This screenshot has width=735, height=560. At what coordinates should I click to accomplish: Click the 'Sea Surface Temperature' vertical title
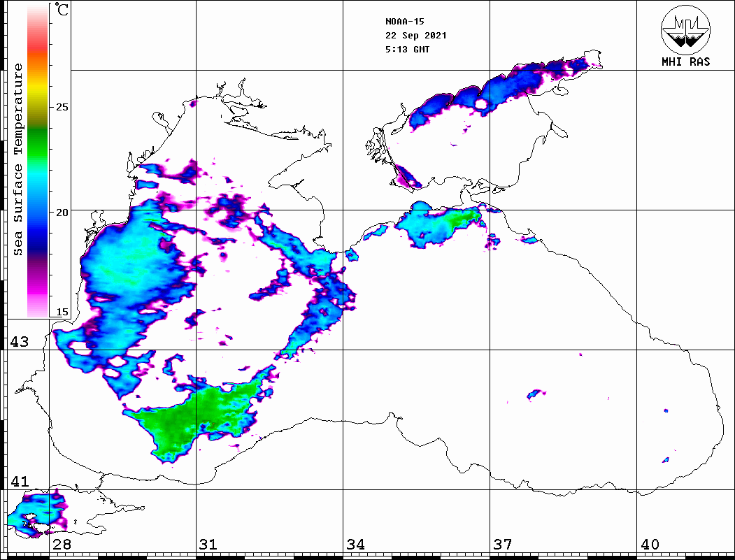[x=17, y=160]
